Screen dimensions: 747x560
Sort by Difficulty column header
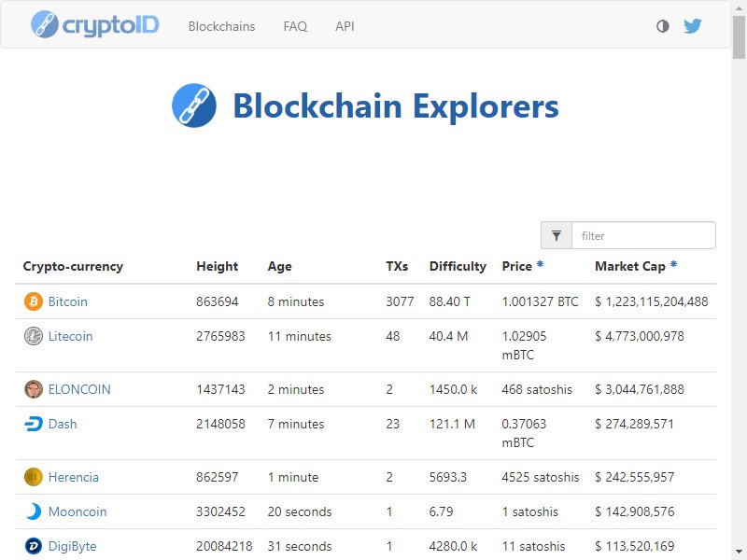(x=458, y=266)
